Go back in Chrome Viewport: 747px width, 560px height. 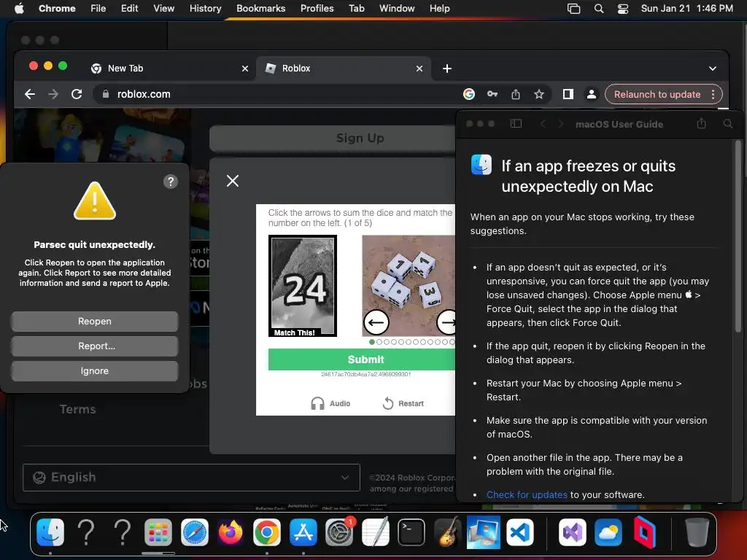30,94
